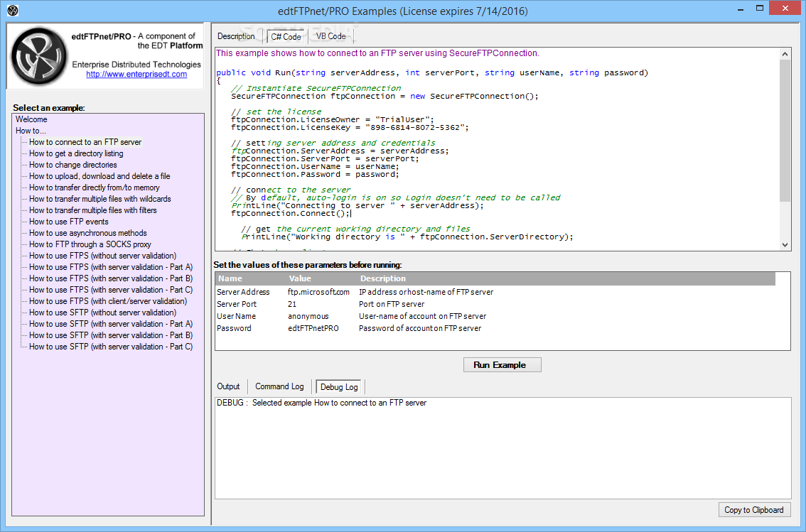Click Copy to Clipboard button
Screen dimensions: 806x532
tap(754, 510)
